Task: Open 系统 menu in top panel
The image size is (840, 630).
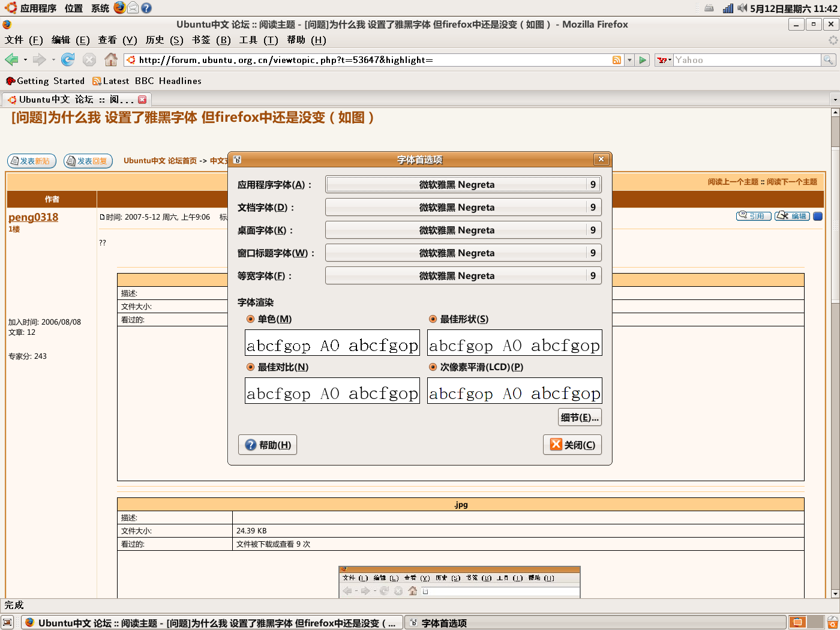Action: click(100, 8)
